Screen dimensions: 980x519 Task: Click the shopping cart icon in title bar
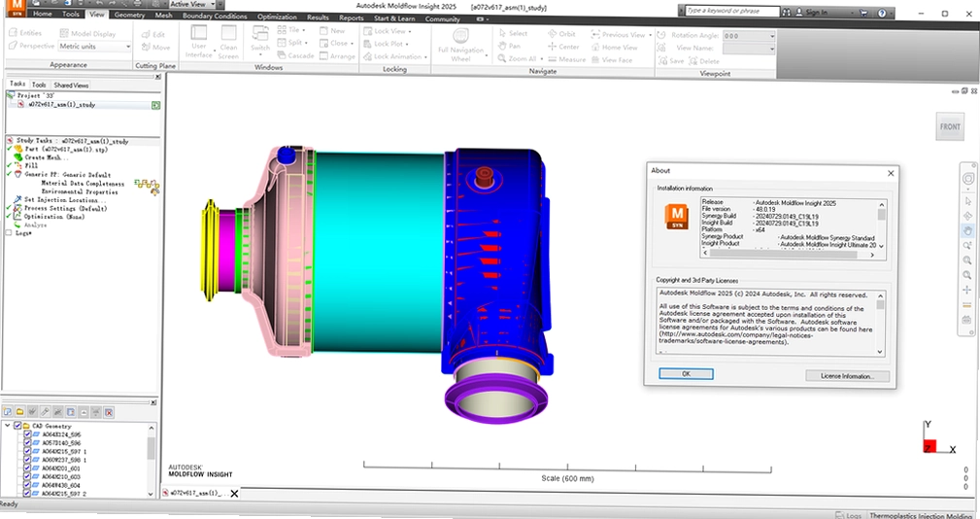pos(863,12)
